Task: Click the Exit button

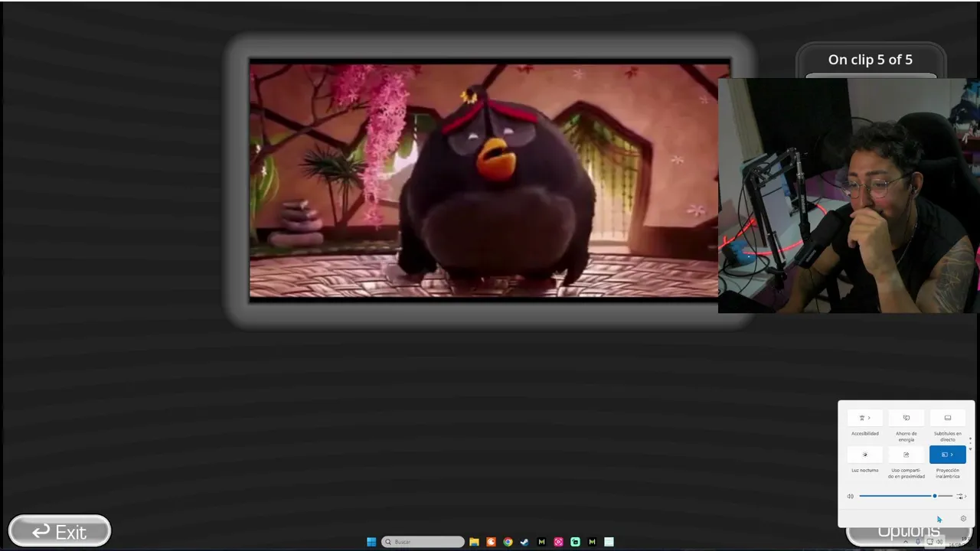Action: [x=60, y=532]
